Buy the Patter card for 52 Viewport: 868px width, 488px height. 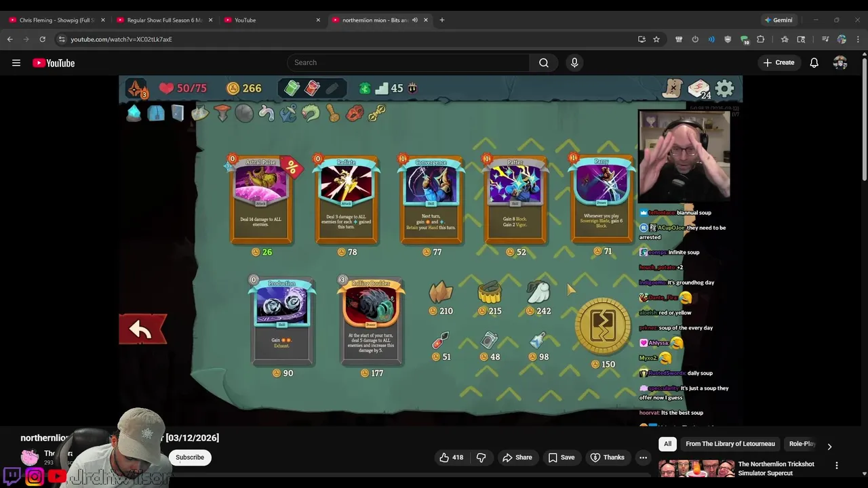pos(515,201)
